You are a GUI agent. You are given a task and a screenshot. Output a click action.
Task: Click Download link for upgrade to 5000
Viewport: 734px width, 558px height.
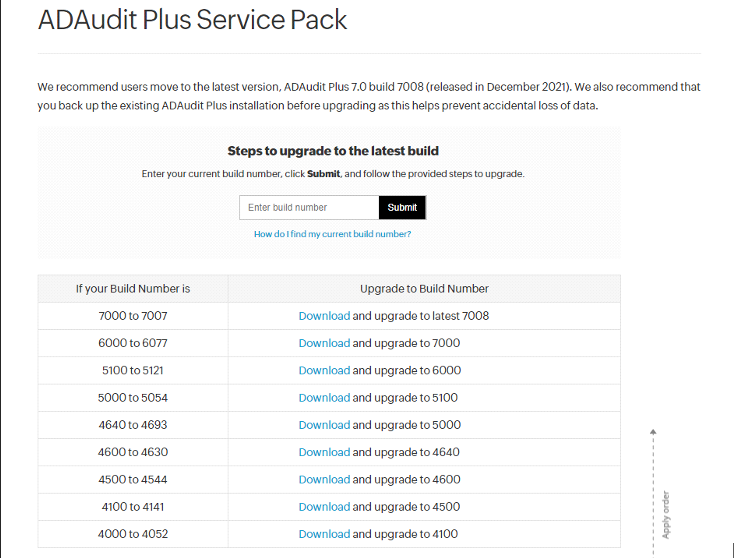click(324, 425)
